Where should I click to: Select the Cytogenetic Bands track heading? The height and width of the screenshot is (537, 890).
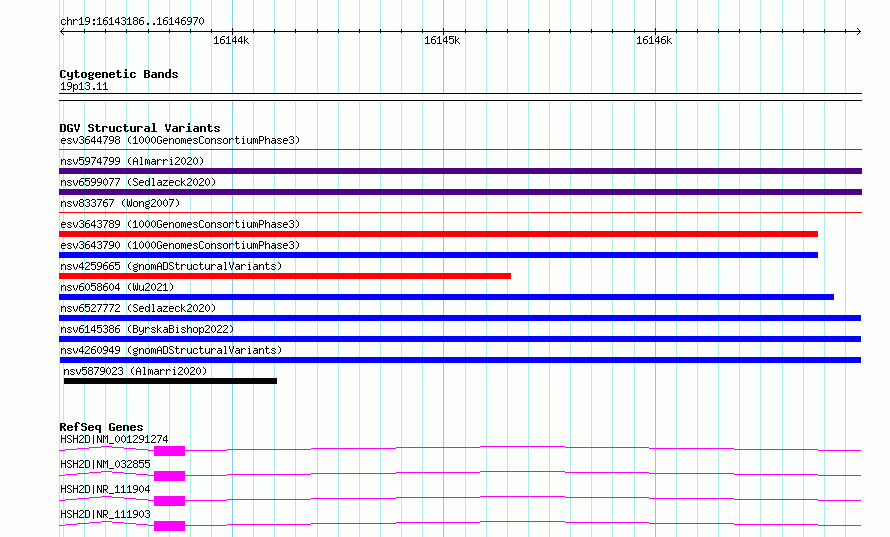(119, 74)
